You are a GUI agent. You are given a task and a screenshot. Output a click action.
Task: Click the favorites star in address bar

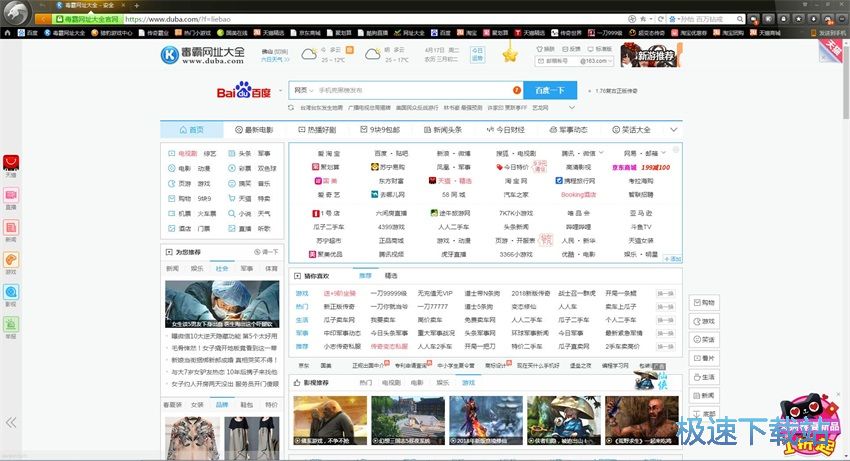tap(643, 19)
